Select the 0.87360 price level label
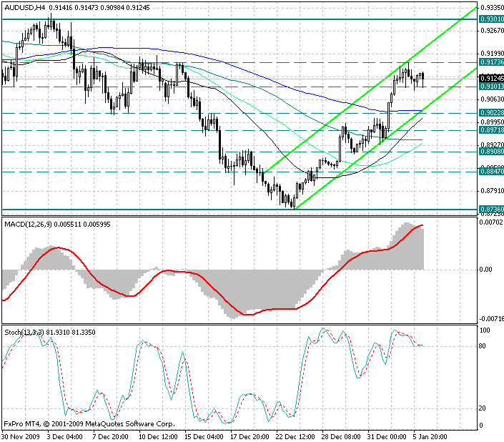The image size is (504, 442). [x=491, y=210]
